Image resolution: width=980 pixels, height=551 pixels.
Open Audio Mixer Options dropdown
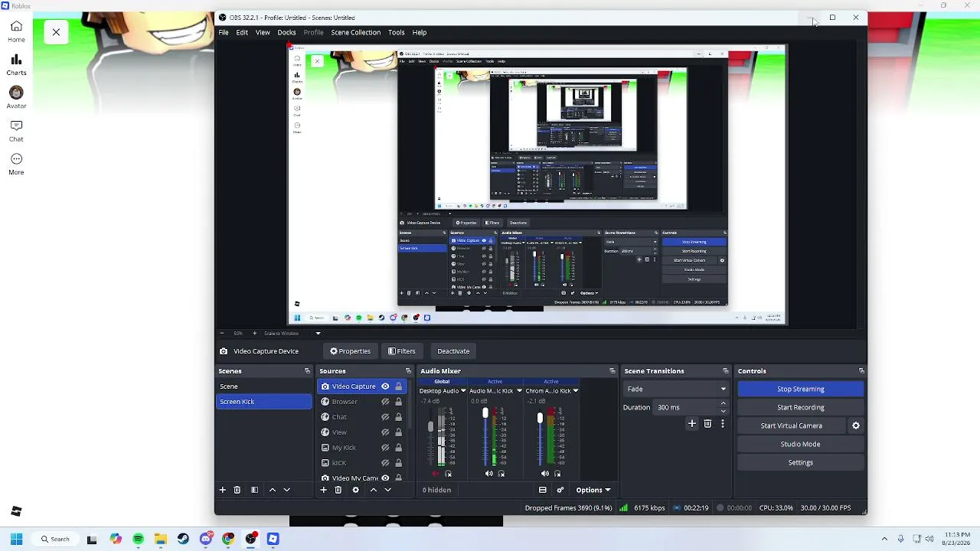(x=593, y=490)
